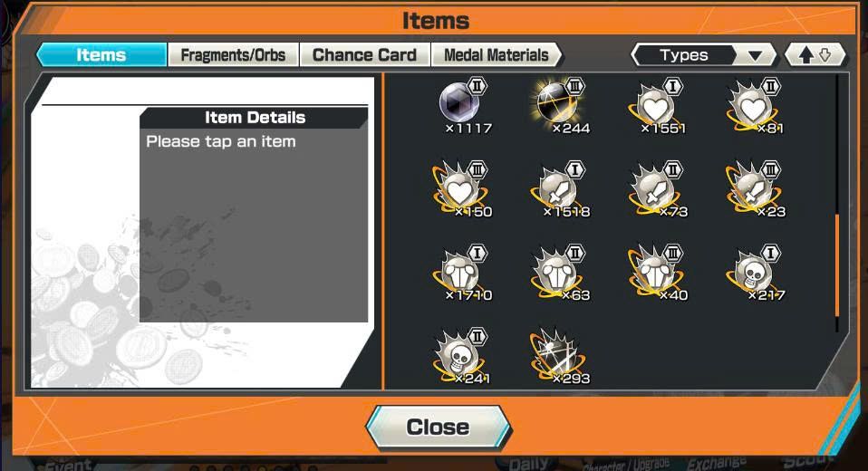Viewport: 868px width, 471px height.
Task: Select the tier II skull item x241
Action: click(x=463, y=357)
